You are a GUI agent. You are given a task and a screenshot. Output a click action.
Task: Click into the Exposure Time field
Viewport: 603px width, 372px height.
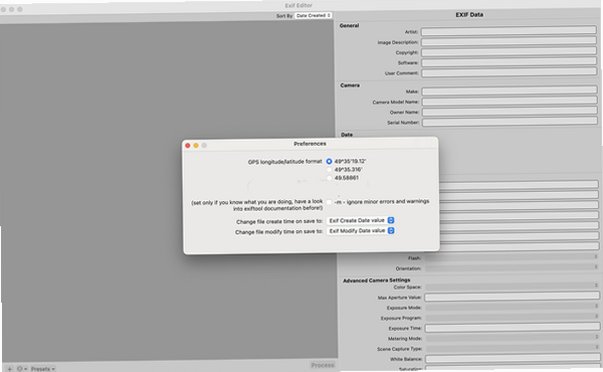512,328
